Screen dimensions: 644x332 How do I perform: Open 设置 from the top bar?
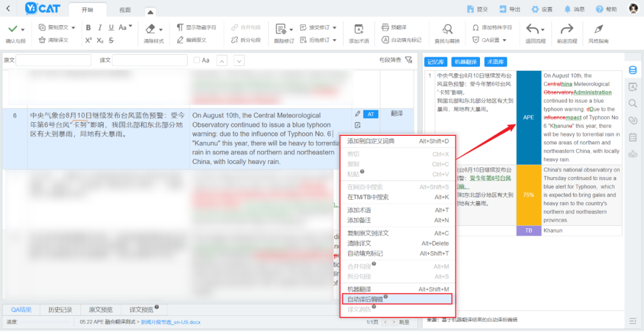542,9
